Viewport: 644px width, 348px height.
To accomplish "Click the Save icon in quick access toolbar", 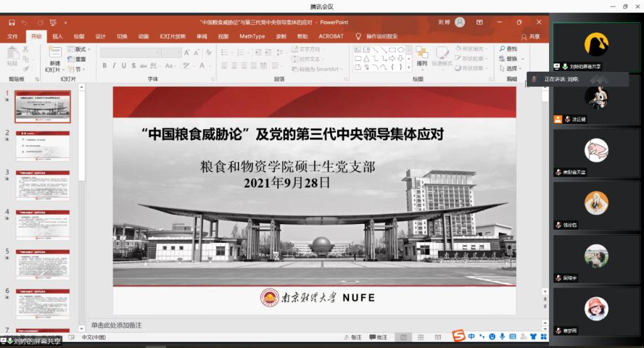I will [11, 23].
